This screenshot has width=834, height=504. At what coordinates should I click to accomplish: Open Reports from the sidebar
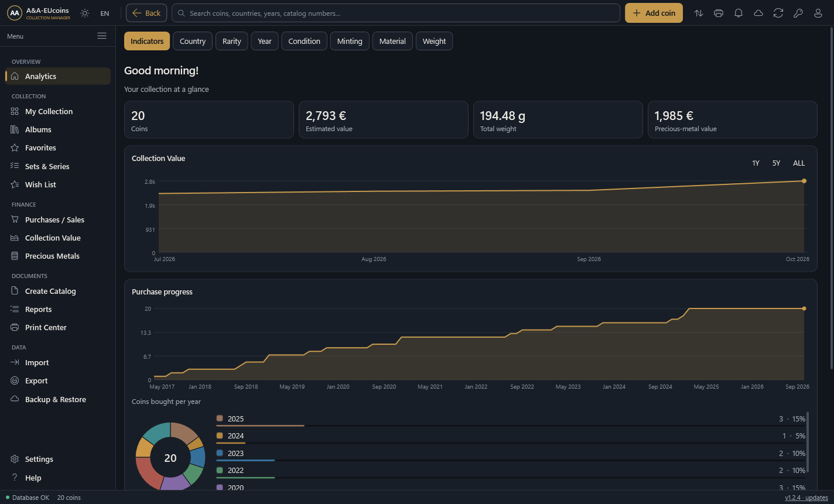pos(57,309)
